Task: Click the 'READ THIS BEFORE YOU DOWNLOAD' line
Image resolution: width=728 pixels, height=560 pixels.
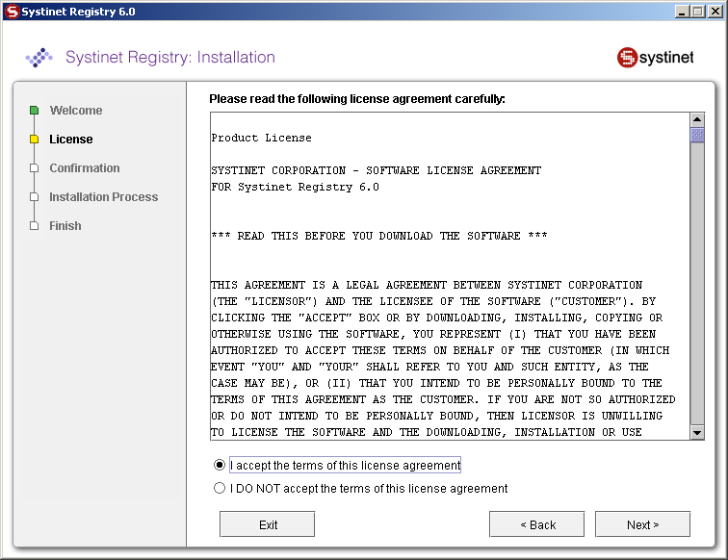Action: pos(378,236)
